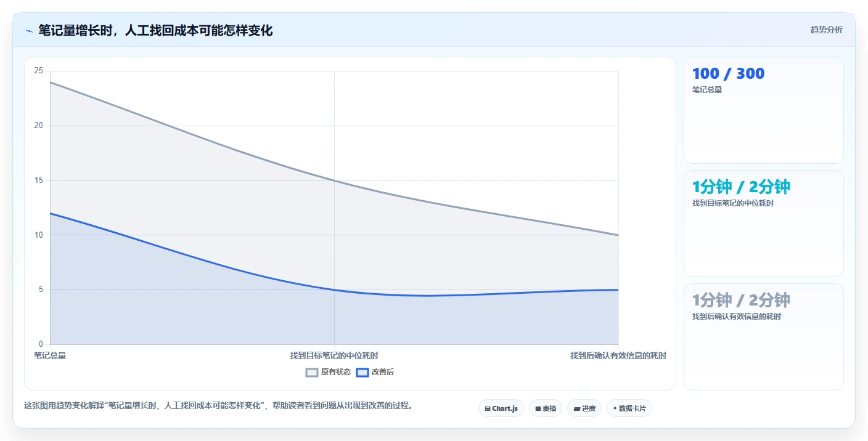Open the 找到目标笔记的中位耗时 data card
The width and height of the screenshot is (868, 441).
click(764, 224)
